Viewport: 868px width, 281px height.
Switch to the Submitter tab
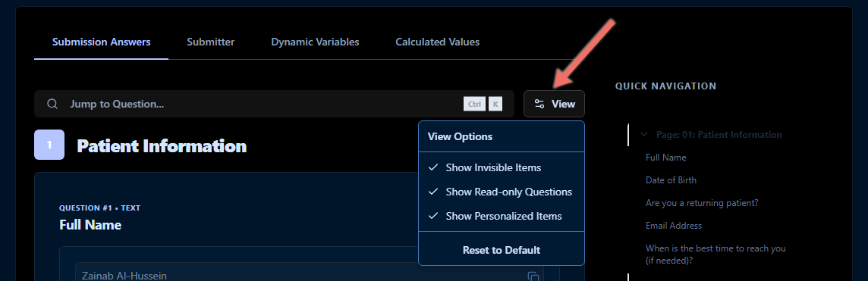tap(210, 42)
